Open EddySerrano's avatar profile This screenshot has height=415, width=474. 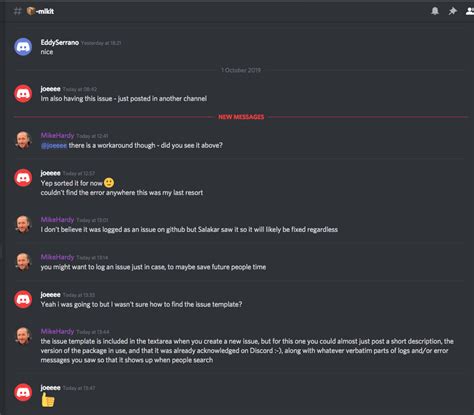(x=23, y=47)
